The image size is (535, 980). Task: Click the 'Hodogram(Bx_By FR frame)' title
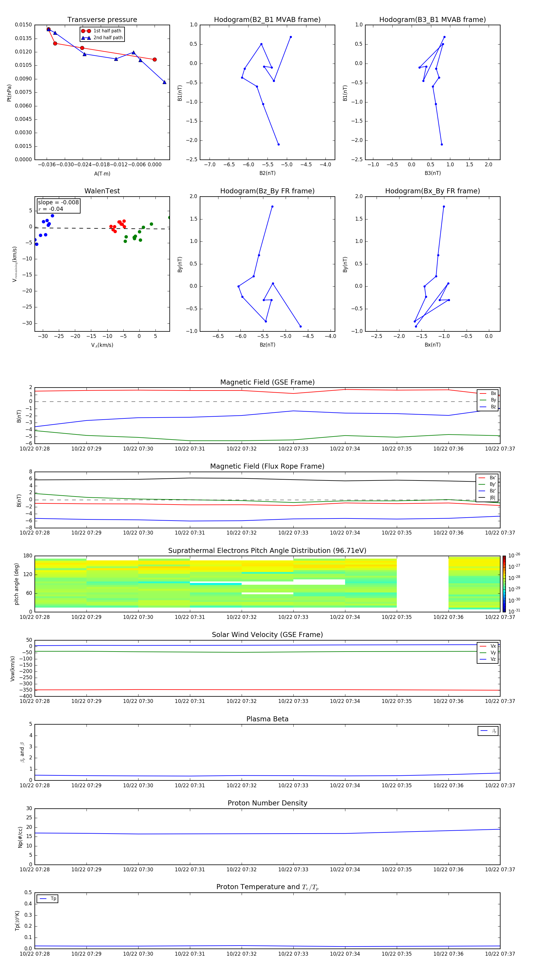432,191
